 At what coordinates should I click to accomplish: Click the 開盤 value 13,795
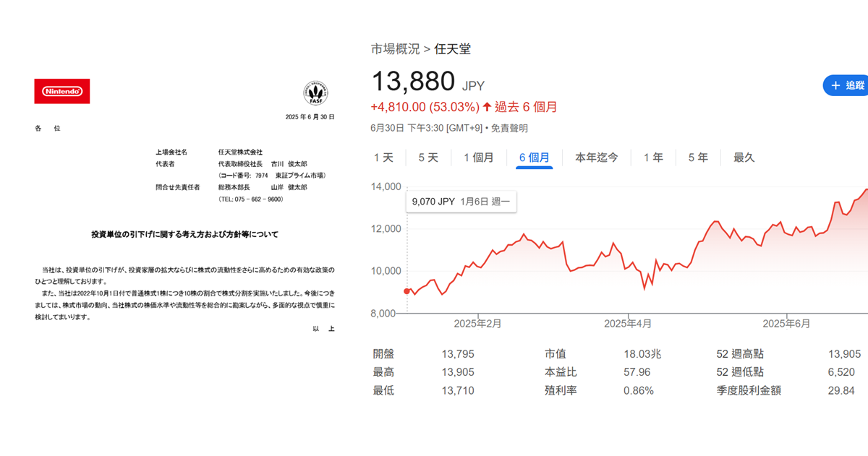coord(458,354)
